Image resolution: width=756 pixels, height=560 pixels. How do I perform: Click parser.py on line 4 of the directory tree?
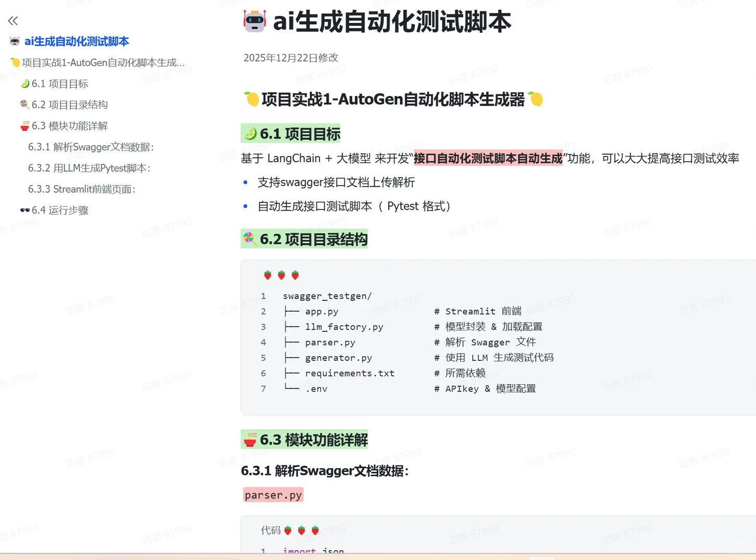pyautogui.click(x=330, y=343)
